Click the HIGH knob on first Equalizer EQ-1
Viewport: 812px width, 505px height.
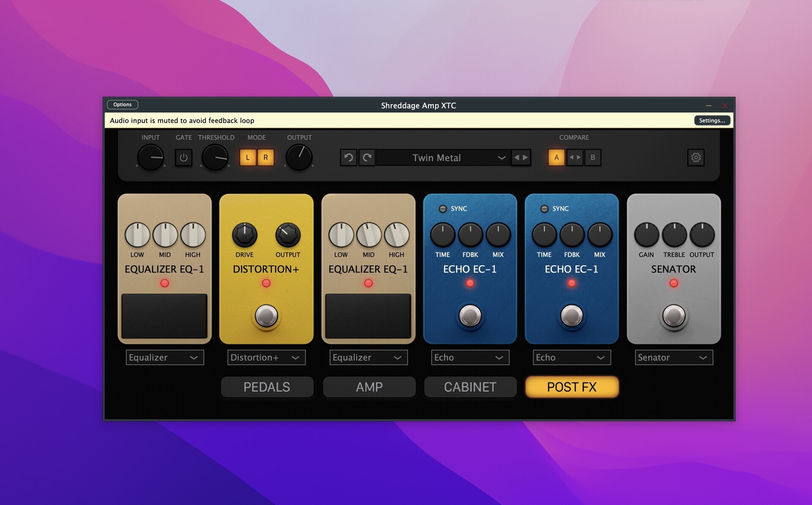pos(193,235)
